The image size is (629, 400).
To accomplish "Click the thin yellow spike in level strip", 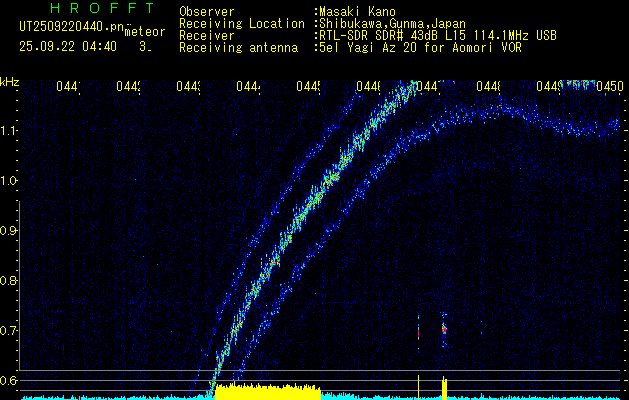I will click(x=418, y=387).
